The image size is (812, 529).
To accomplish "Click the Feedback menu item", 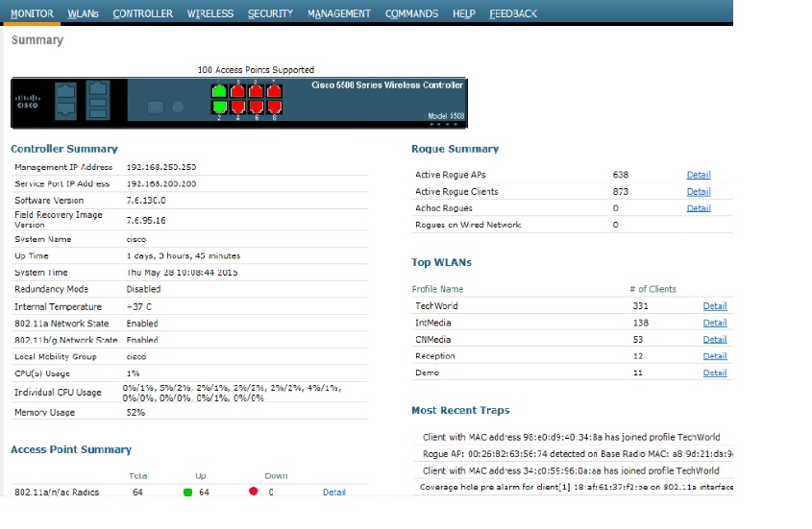I will (513, 13).
